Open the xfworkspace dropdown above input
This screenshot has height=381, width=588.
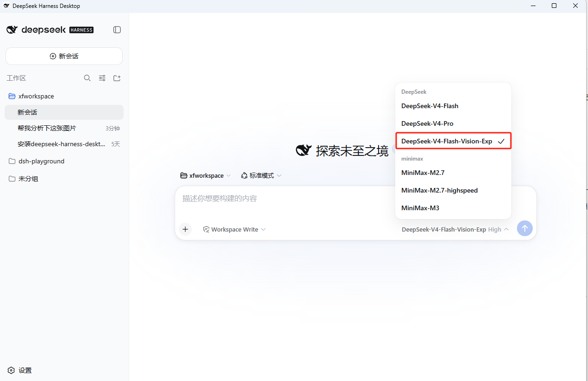click(x=205, y=175)
